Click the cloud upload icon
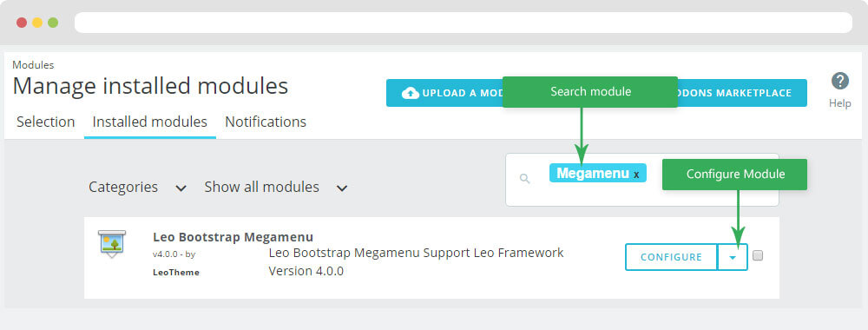 [x=411, y=93]
